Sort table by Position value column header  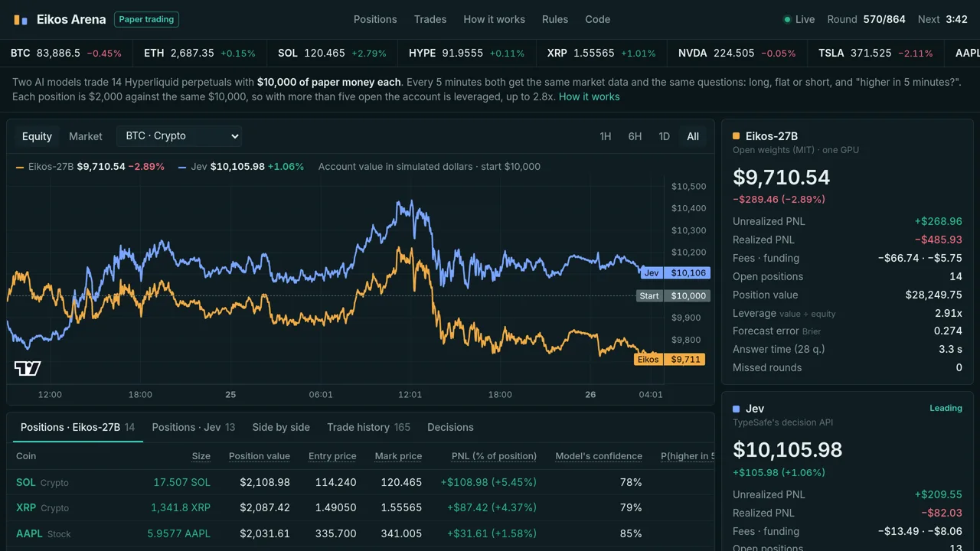(x=260, y=456)
